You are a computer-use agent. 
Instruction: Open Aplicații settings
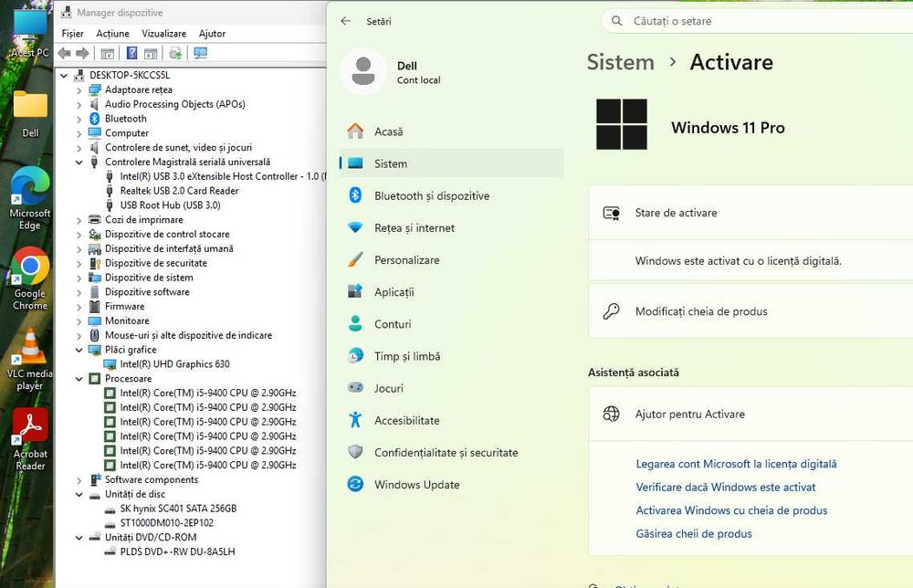451,291
